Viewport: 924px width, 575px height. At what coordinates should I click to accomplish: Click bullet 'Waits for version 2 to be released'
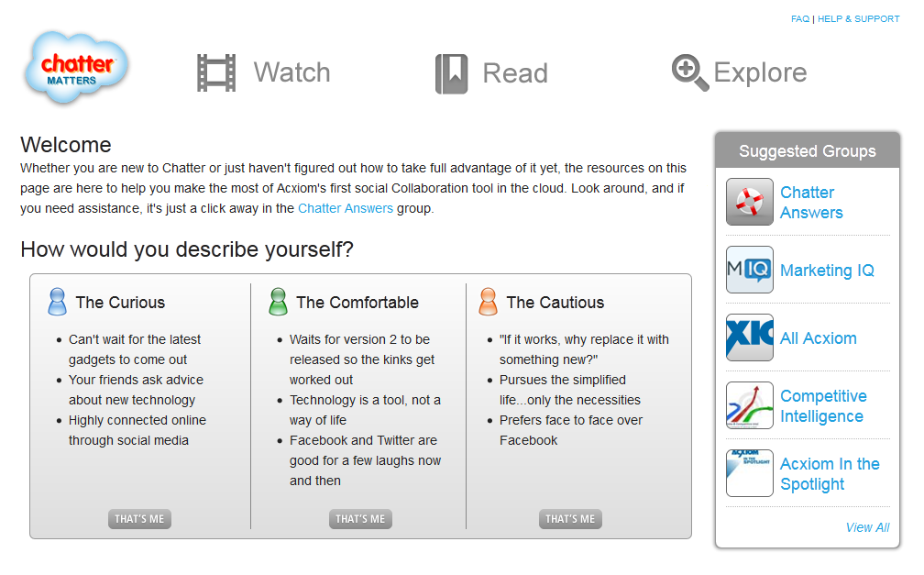(362, 359)
